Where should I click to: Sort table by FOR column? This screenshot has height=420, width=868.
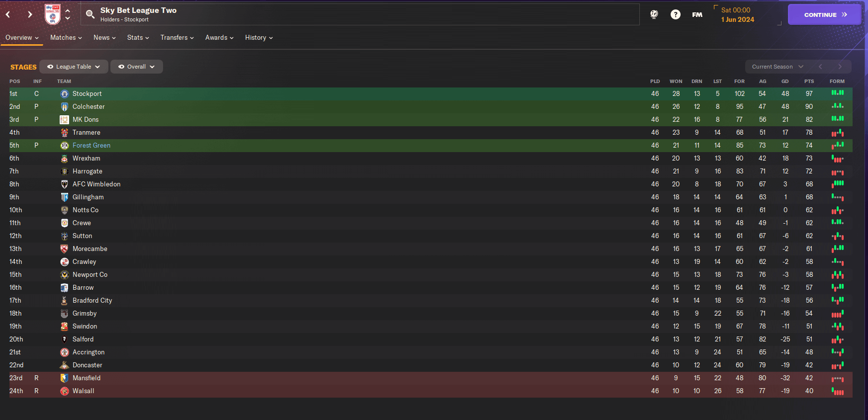coord(740,81)
